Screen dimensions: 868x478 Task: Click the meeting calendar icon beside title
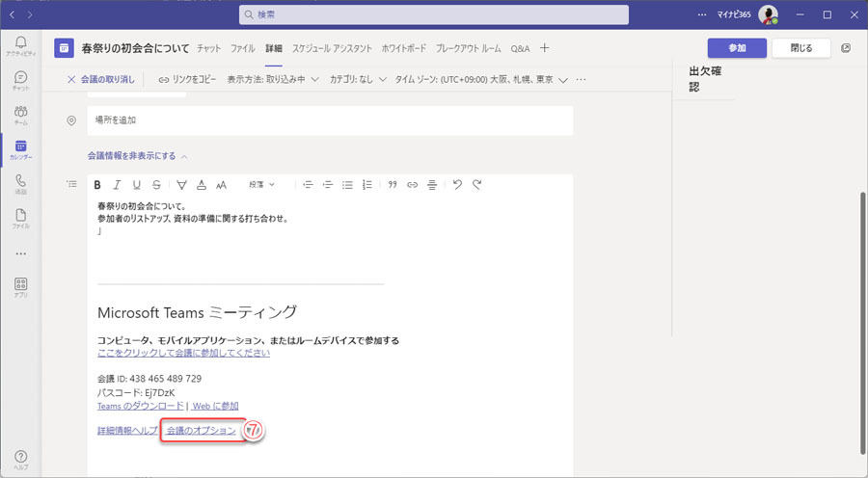tap(65, 48)
